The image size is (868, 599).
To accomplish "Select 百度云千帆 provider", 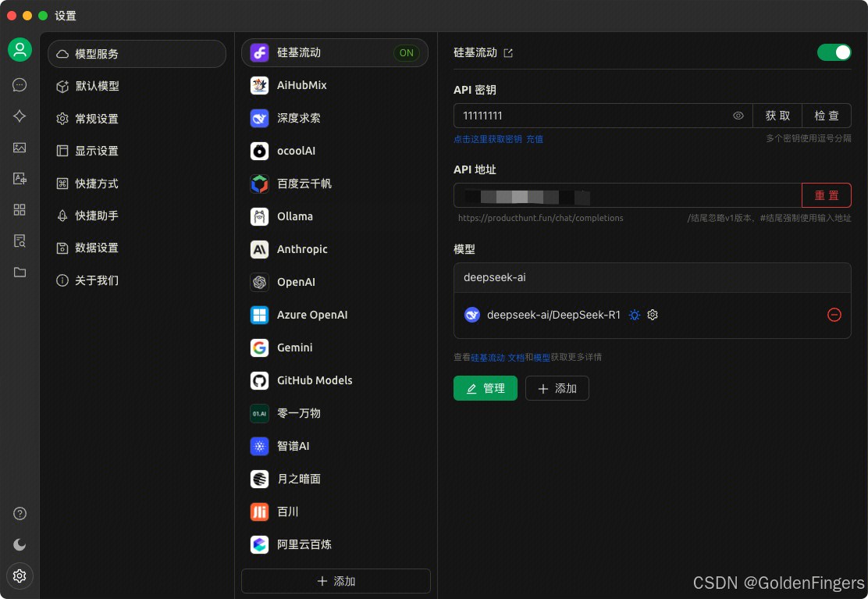I will pos(335,184).
